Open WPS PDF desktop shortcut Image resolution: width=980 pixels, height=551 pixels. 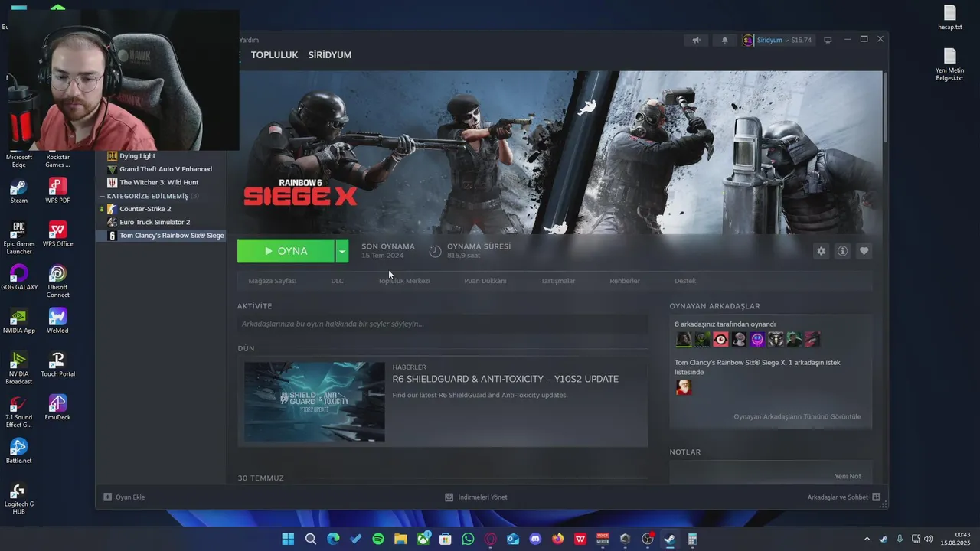57,191
